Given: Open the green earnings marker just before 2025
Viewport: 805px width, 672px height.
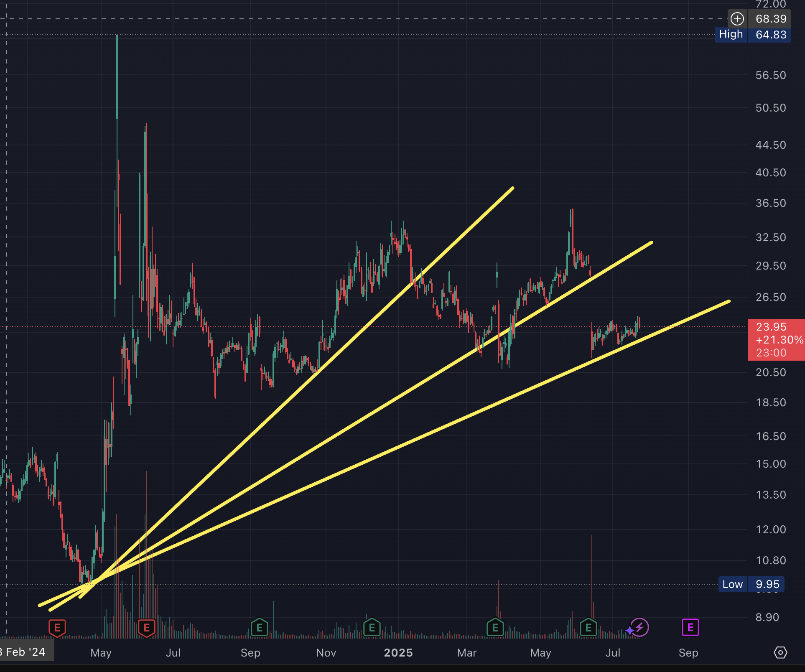Looking at the screenshot, I should click(x=372, y=627).
